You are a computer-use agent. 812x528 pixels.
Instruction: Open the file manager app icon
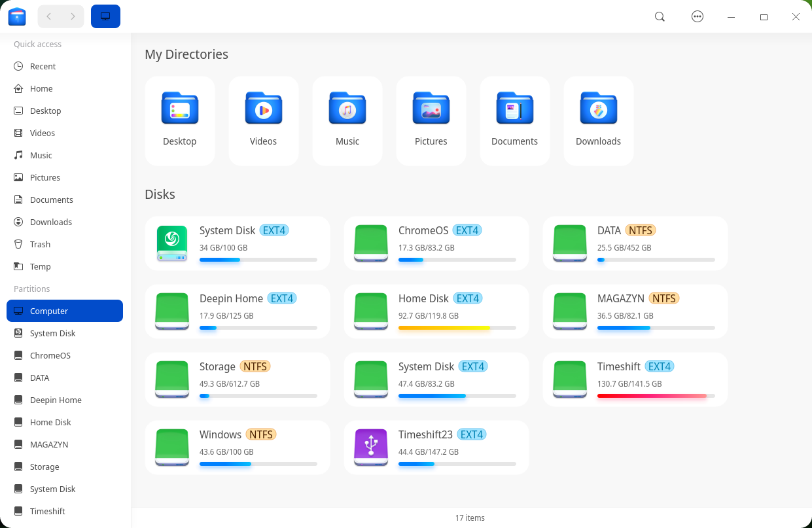coord(17,16)
